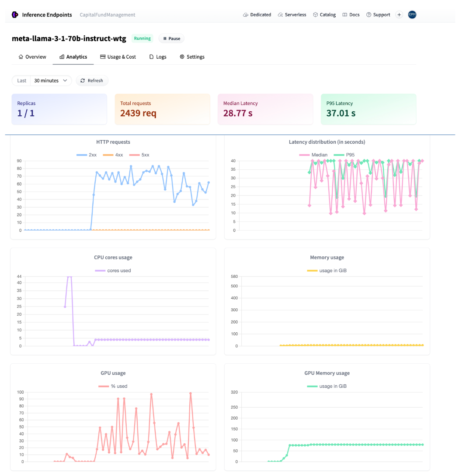Refresh the analytics data

(92, 81)
